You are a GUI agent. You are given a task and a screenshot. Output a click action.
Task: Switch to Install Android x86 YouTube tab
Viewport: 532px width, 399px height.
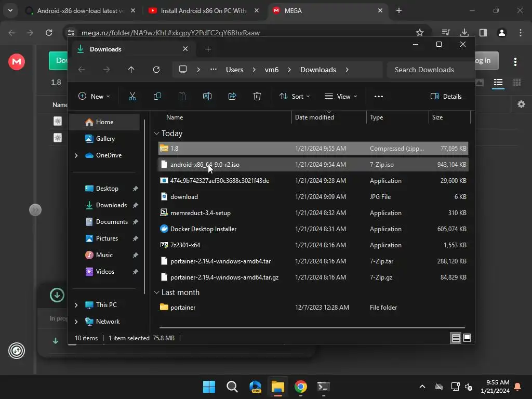tap(204, 10)
